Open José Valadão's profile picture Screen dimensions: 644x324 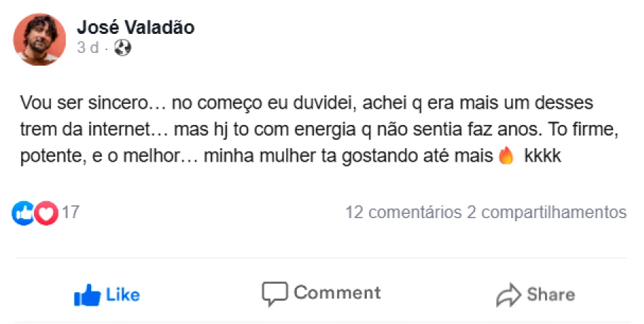pyautogui.click(x=40, y=40)
